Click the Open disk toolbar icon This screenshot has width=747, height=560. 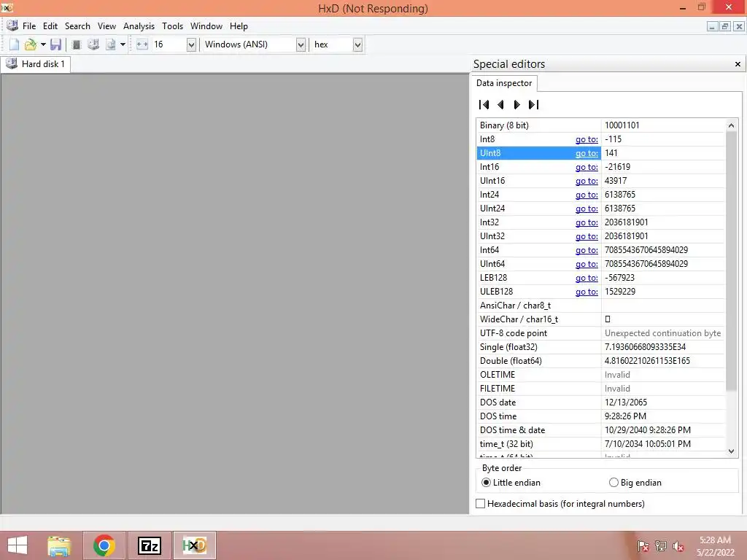click(93, 44)
